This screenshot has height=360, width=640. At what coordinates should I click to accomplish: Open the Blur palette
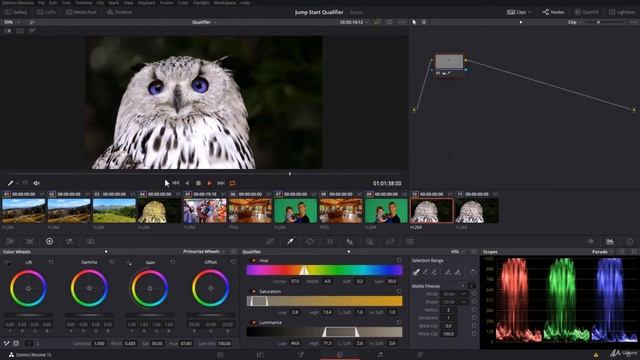pos(350,242)
